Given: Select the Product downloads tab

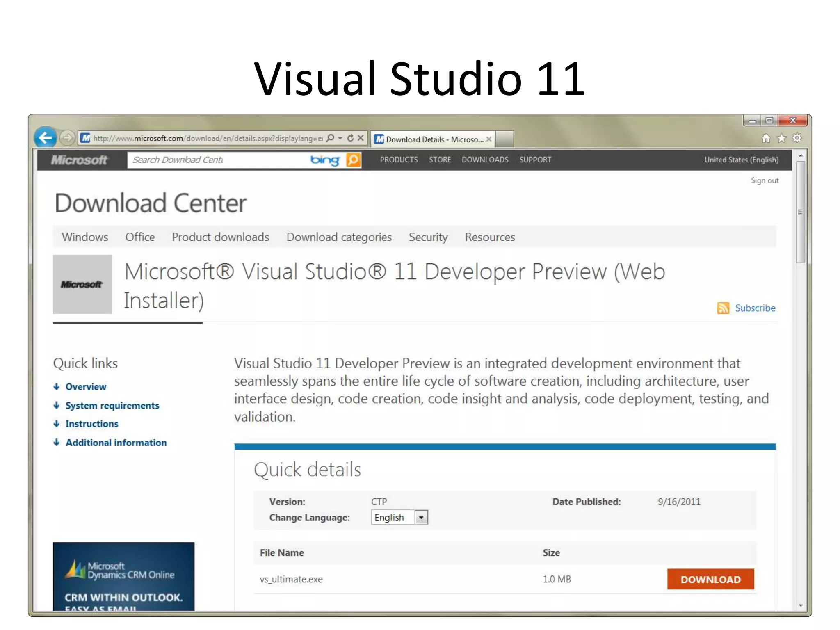Looking at the screenshot, I should coord(220,237).
